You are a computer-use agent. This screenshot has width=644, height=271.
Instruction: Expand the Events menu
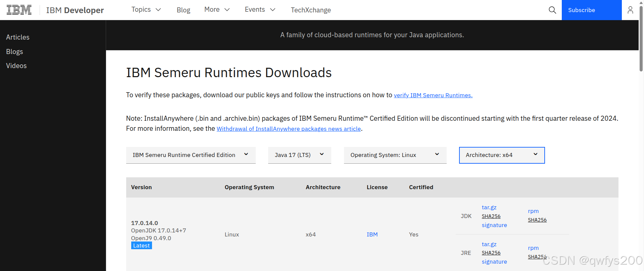coord(260,10)
